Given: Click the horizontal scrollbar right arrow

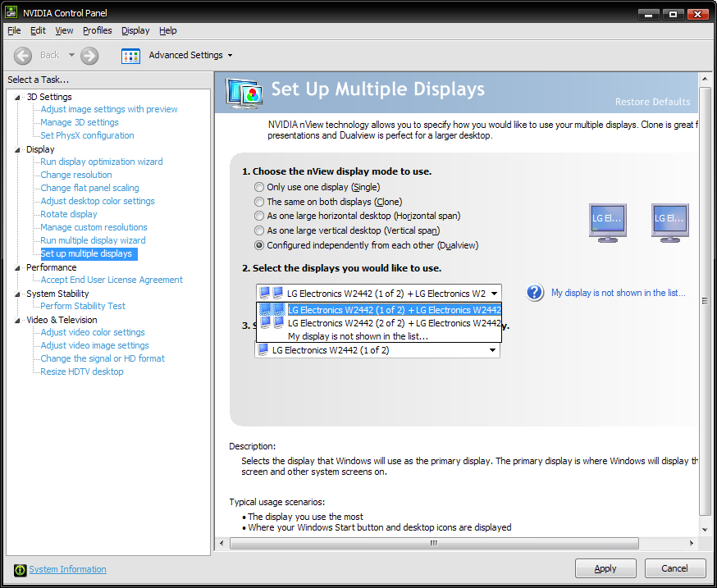Looking at the screenshot, I should (x=692, y=543).
